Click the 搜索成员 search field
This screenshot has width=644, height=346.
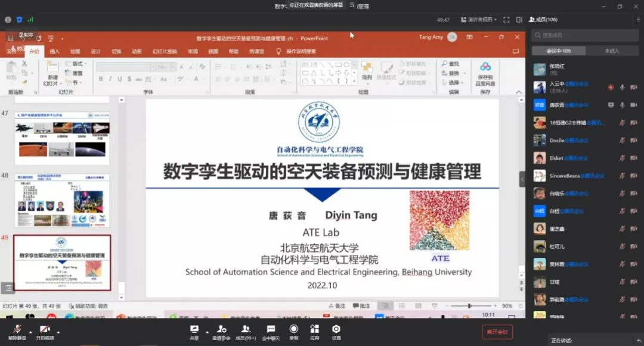click(x=584, y=35)
